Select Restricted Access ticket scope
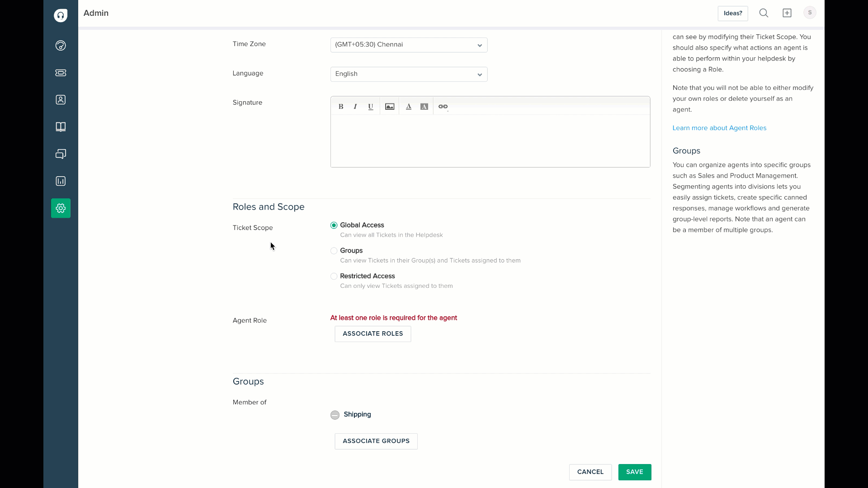 [x=334, y=276]
